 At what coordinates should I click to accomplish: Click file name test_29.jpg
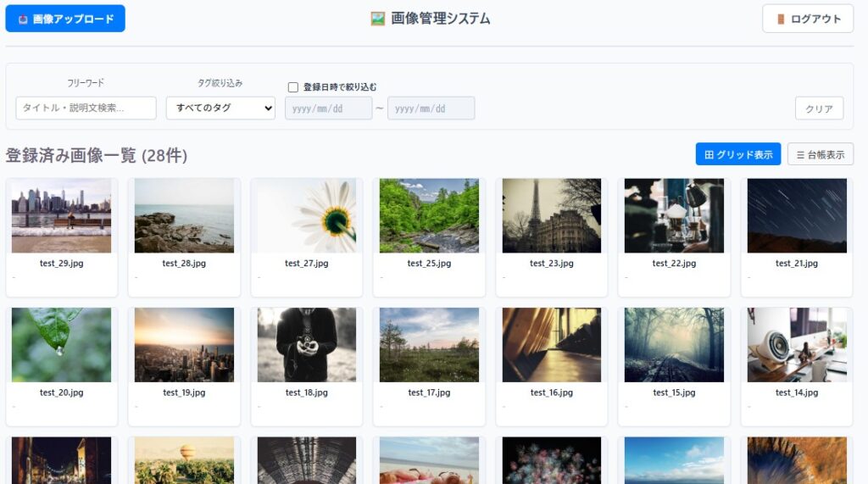61,263
